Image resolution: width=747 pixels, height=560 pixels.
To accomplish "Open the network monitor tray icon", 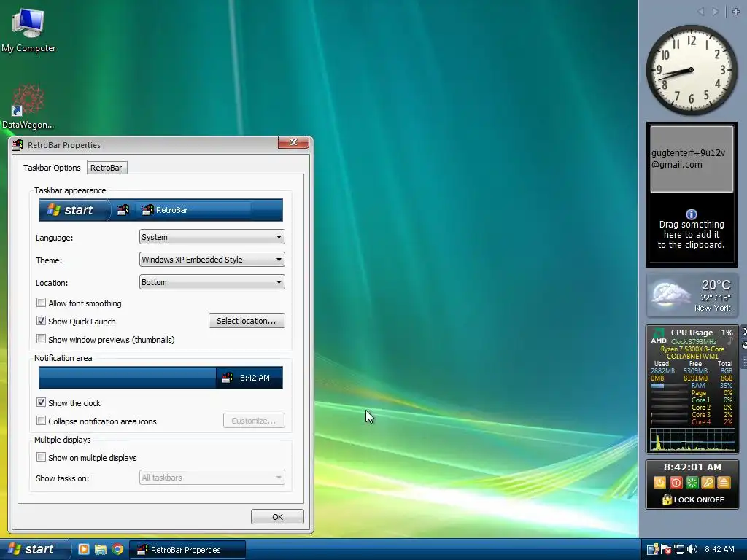I will (x=679, y=550).
